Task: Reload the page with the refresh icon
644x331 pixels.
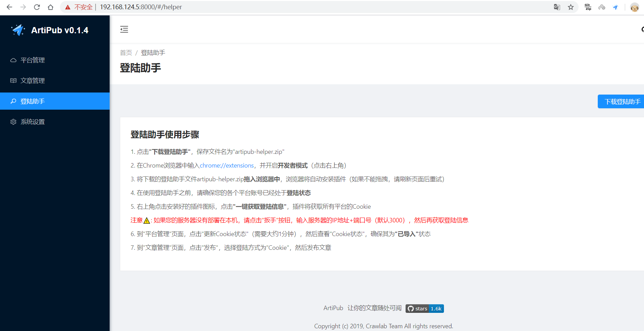Action: pos(37,7)
